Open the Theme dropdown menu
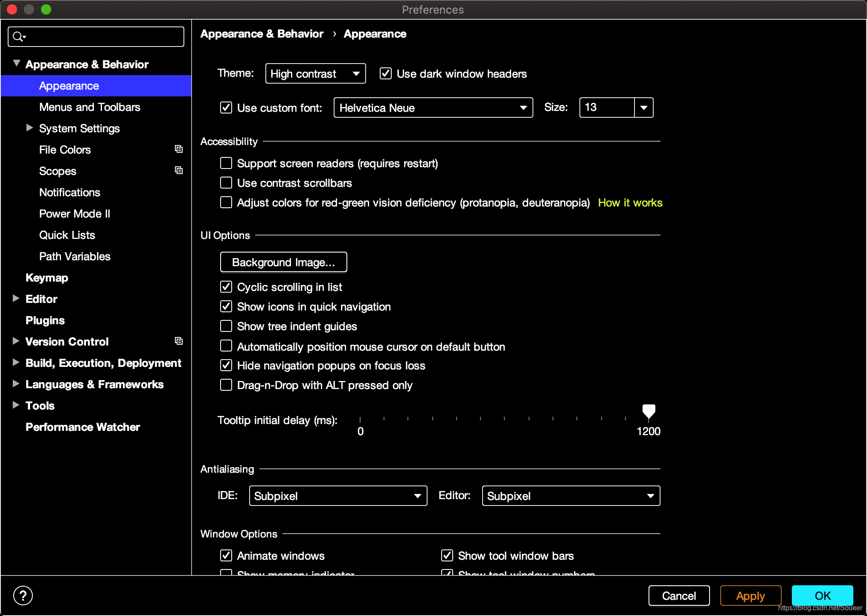The height and width of the screenshot is (616, 867). click(315, 74)
